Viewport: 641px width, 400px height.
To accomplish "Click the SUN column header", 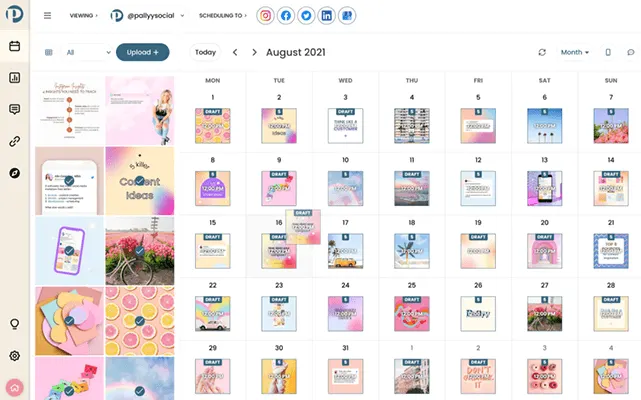I will tap(611, 81).
